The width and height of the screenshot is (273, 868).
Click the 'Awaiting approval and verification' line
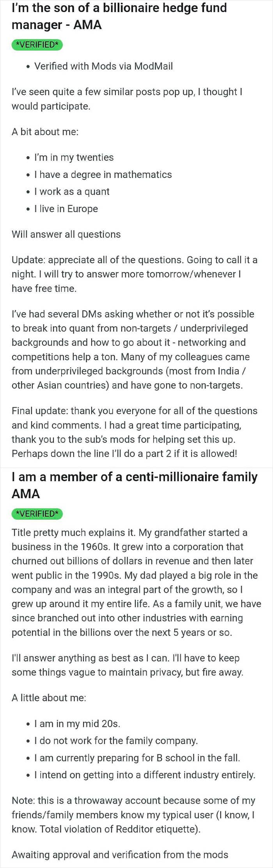120,855
